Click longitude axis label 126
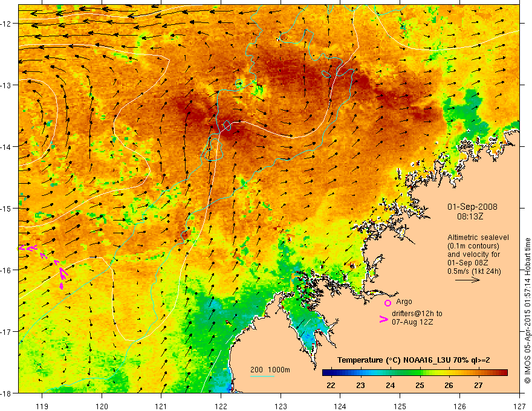This screenshot has height=411, width=532. tap(459, 406)
